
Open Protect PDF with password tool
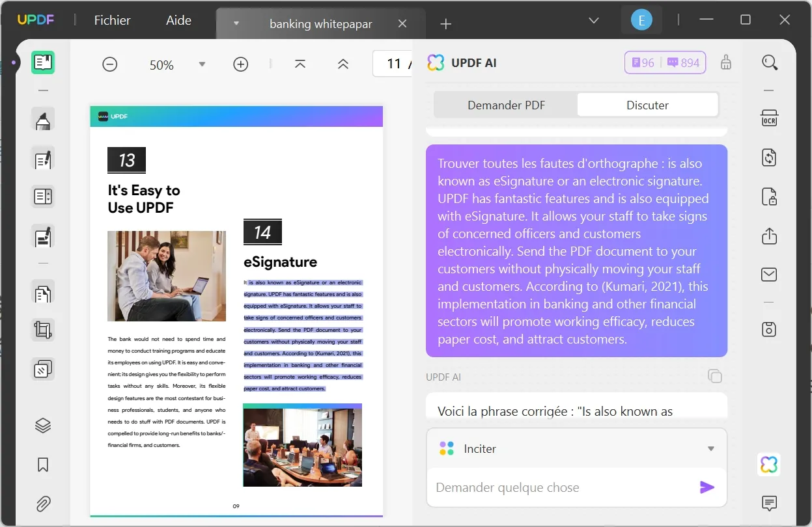769,196
